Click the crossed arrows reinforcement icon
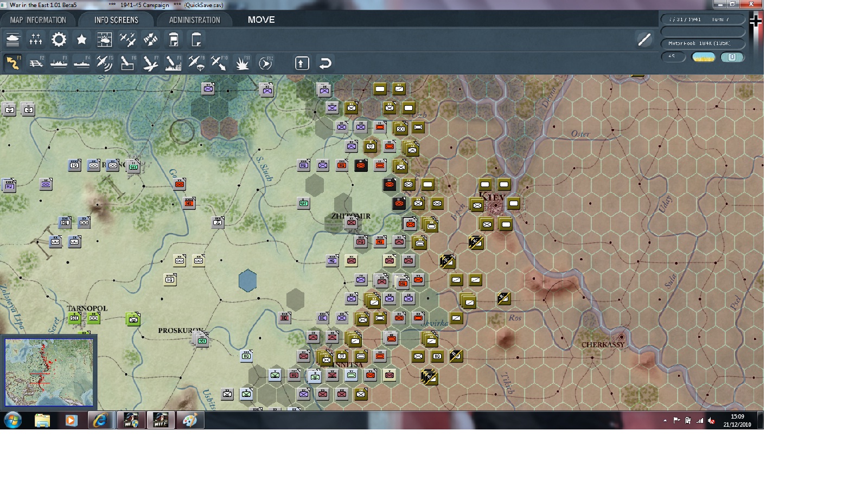Image resolution: width=868 pixels, height=488 pixels. tap(150, 40)
